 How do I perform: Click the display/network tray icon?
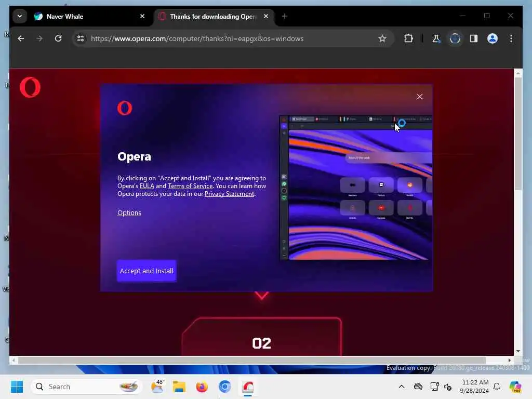(435, 387)
